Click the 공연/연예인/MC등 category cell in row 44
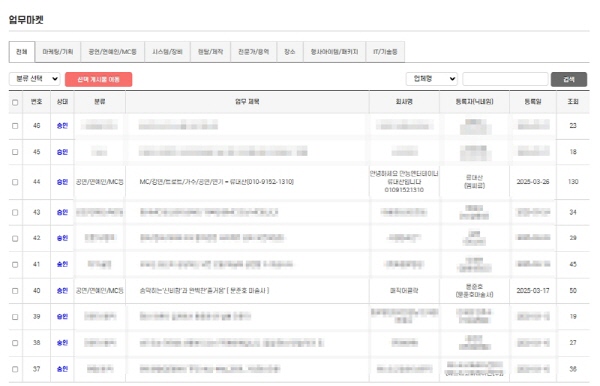 click(x=99, y=182)
